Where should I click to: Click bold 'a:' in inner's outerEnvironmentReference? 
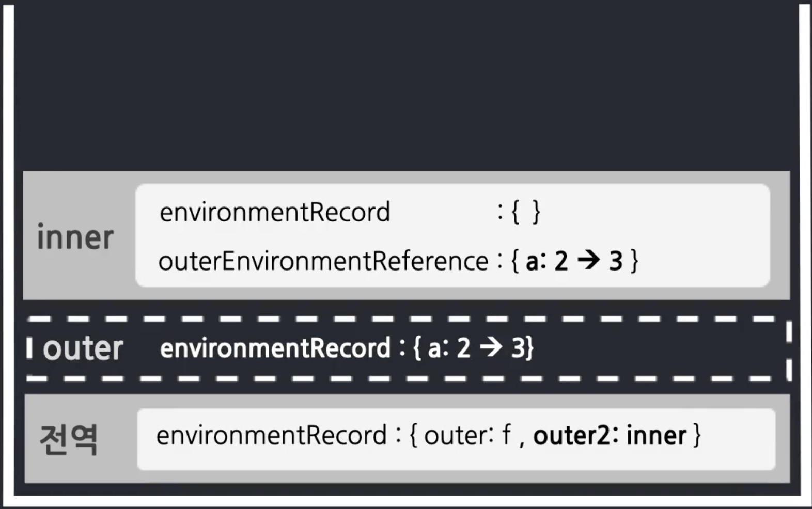click(x=536, y=261)
